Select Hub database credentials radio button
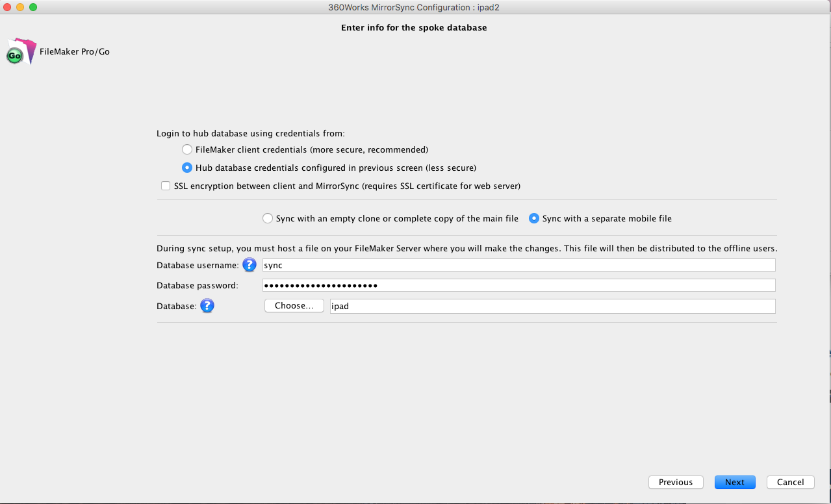This screenshot has height=504, width=831. point(187,168)
